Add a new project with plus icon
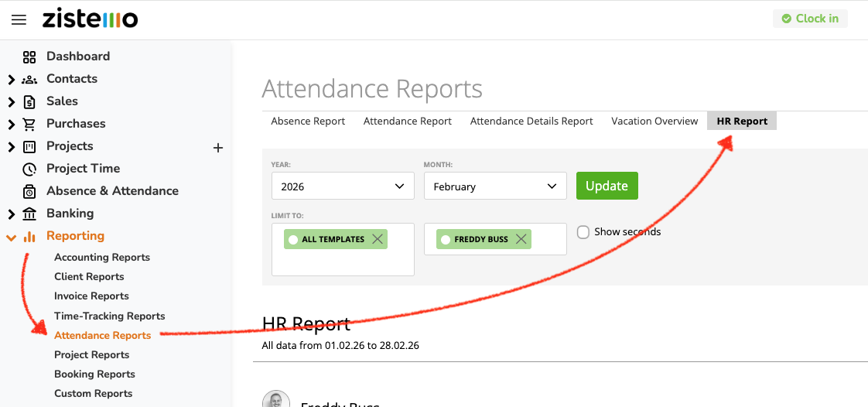868x407 pixels. tap(218, 147)
